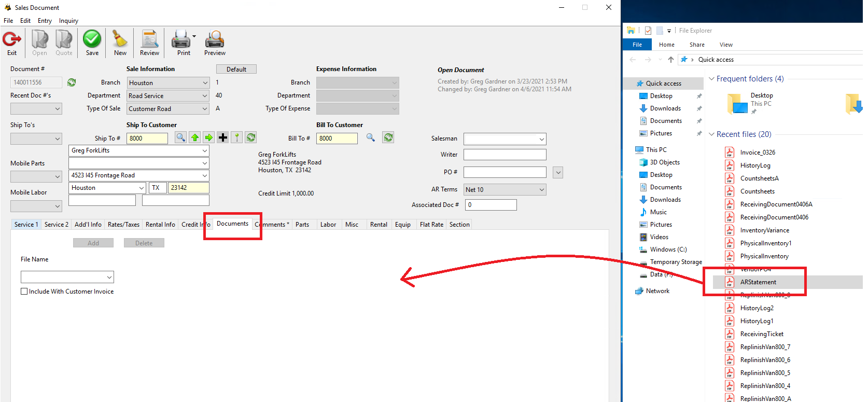Open the Inquiry menu
Viewport: 868px width, 402px height.
[x=68, y=21]
